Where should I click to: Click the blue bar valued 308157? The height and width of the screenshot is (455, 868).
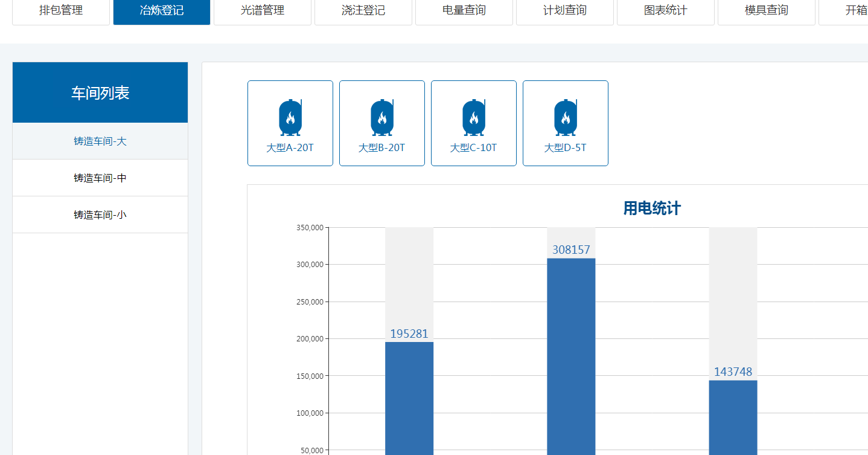click(571, 357)
